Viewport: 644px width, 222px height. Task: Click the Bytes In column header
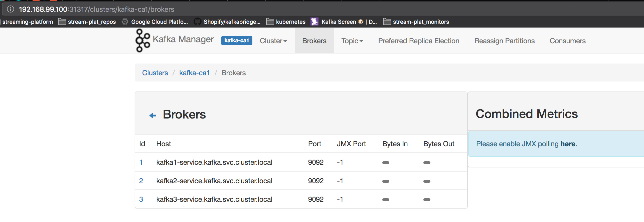tap(395, 144)
